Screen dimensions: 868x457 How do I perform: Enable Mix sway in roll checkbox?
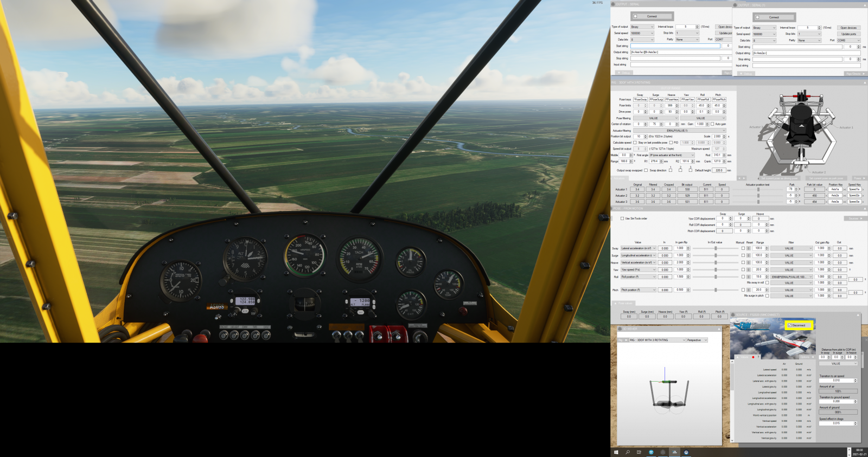767,282
